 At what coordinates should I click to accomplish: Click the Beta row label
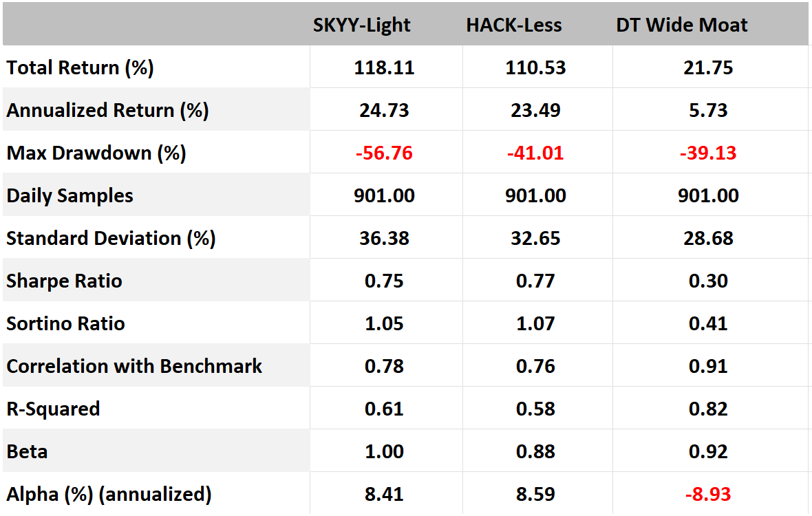pyautogui.click(x=27, y=451)
